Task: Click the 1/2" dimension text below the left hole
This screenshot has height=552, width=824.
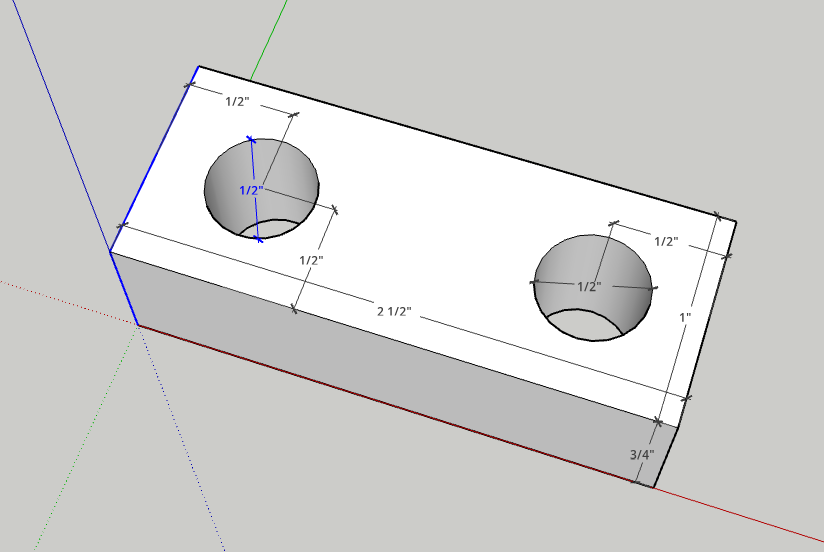Action: coord(312,259)
